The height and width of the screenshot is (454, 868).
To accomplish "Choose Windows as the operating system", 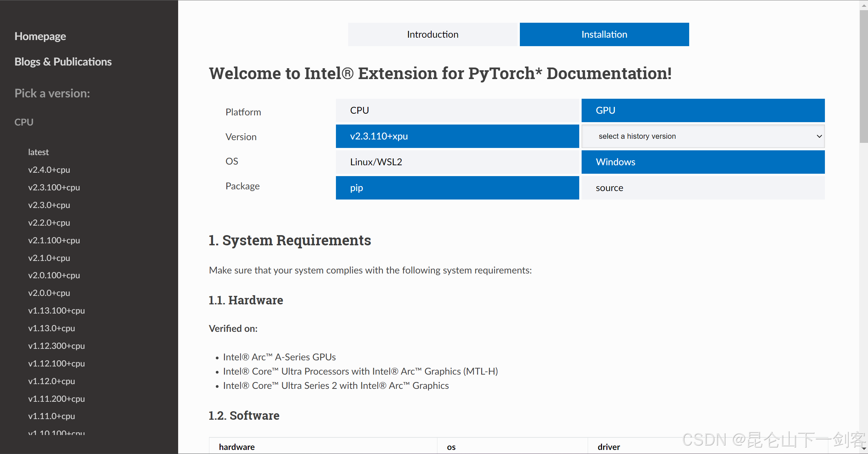I will [702, 162].
